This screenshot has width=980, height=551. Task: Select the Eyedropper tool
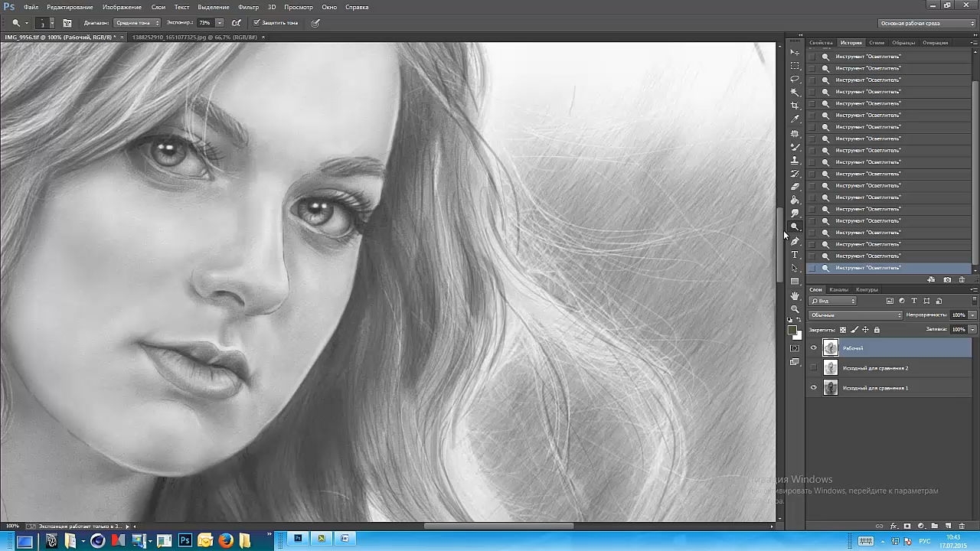(795, 119)
